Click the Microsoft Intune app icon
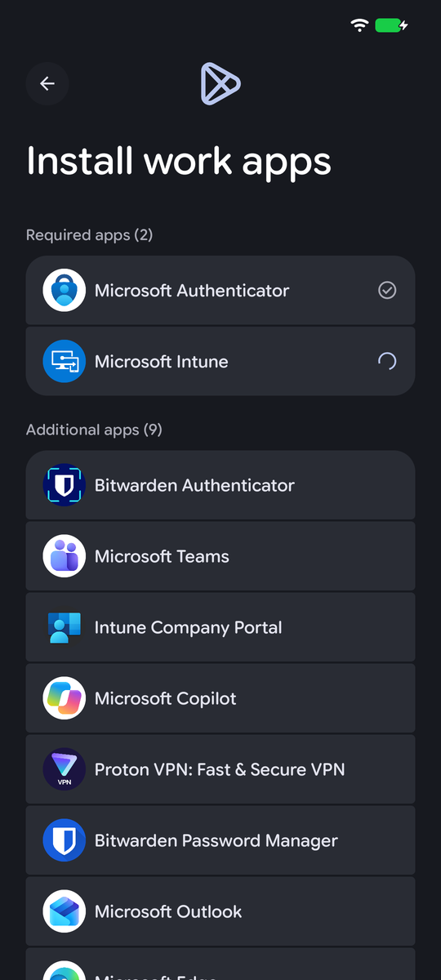The image size is (441, 980). pos(64,361)
